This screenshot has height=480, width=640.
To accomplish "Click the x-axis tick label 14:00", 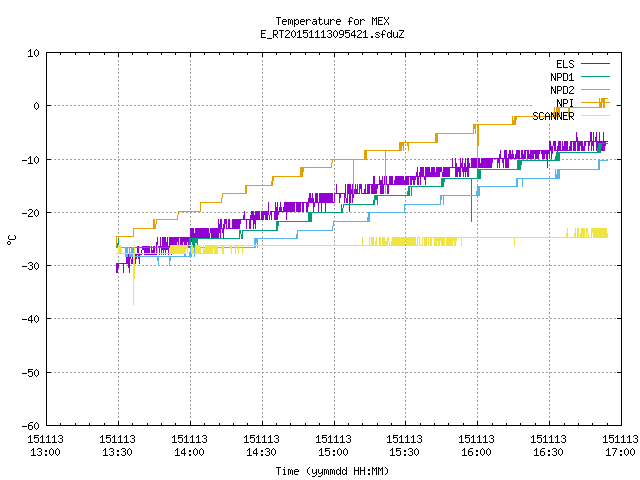I will pos(189,452).
